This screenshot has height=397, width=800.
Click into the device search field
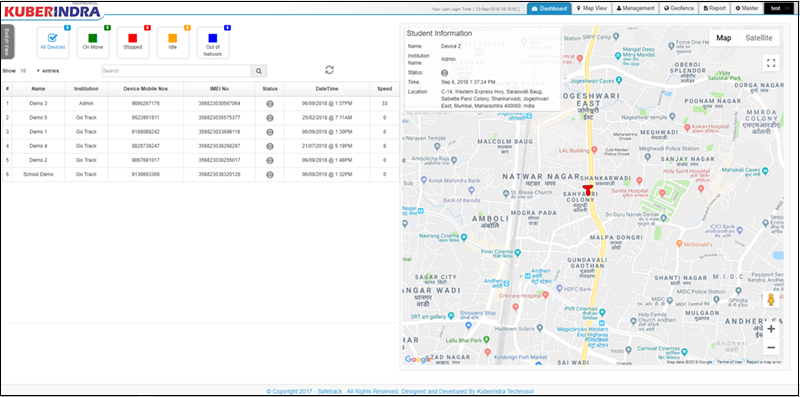click(176, 71)
